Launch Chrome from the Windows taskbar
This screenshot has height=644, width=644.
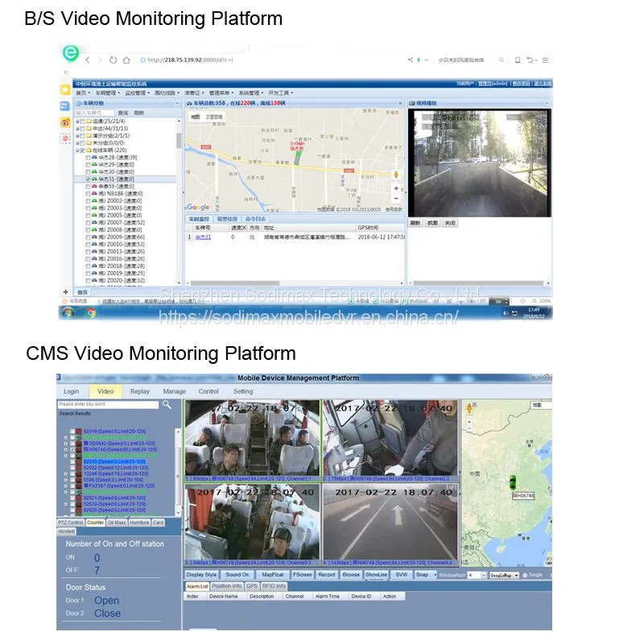click(91, 313)
